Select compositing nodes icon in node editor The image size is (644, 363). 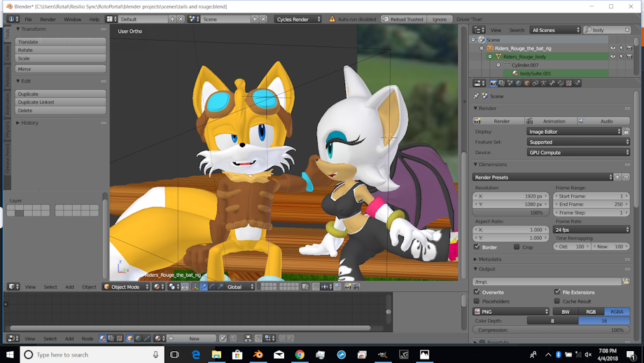click(x=111, y=338)
